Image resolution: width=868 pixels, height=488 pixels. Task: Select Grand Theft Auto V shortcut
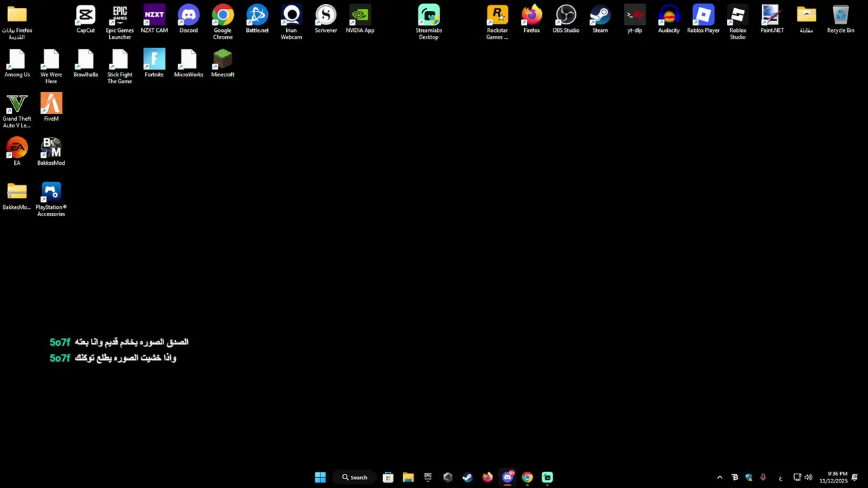17,111
